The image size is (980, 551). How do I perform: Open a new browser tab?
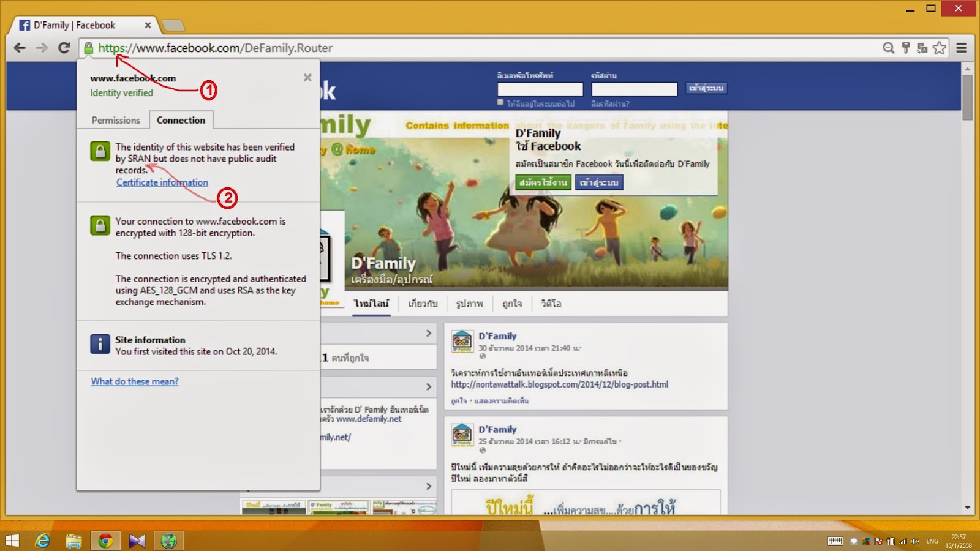173,25
